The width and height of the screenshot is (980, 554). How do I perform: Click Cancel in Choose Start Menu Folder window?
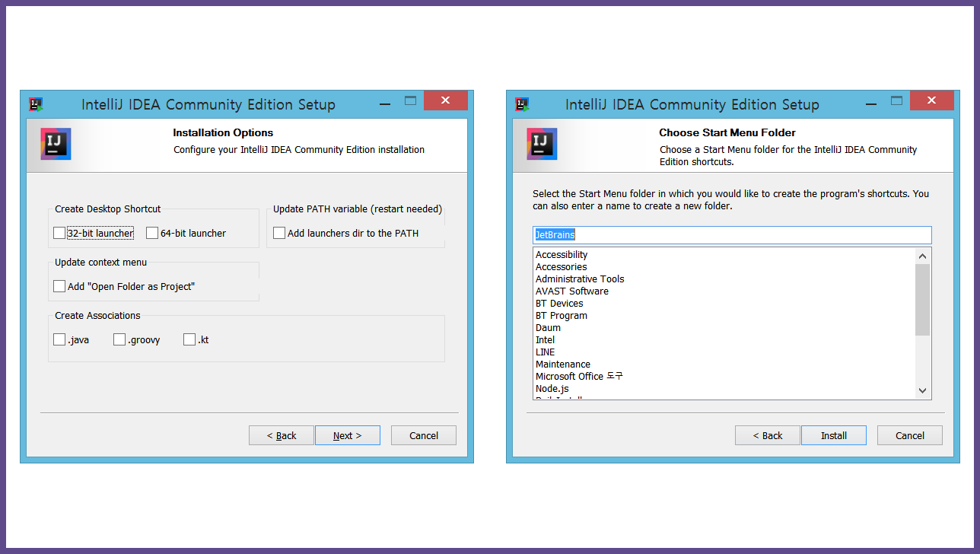tap(910, 435)
